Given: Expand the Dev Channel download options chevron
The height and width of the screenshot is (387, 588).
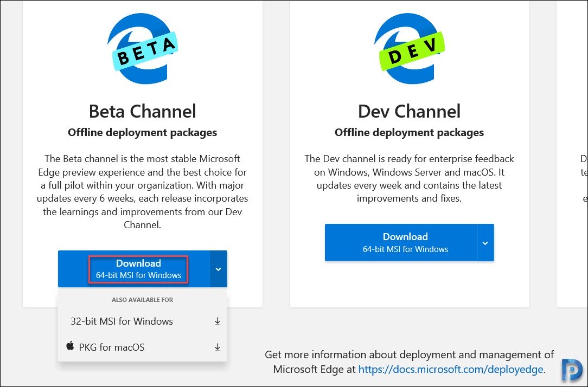Looking at the screenshot, I should (485, 243).
